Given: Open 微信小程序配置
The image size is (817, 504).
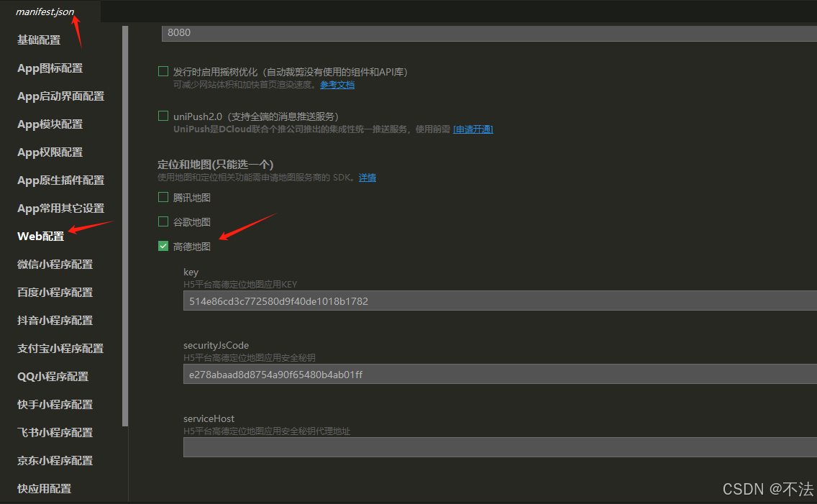Looking at the screenshot, I should pyautogui.click(x=55, y=265).
